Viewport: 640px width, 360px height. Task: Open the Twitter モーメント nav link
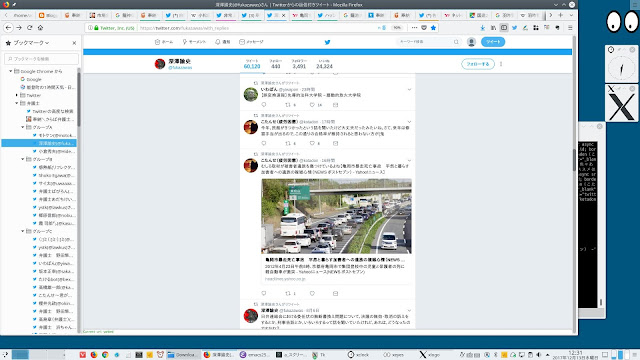click(x=194, y=42)
